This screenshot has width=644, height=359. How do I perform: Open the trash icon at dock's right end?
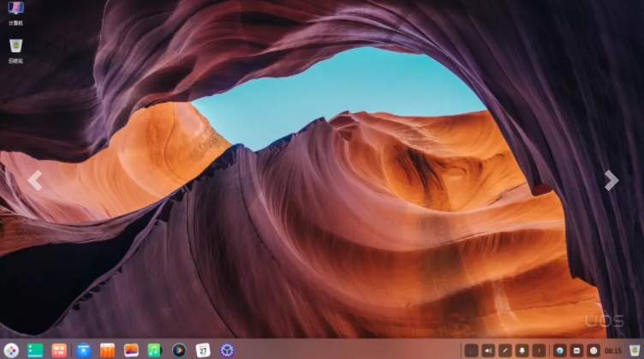[634, 350]
